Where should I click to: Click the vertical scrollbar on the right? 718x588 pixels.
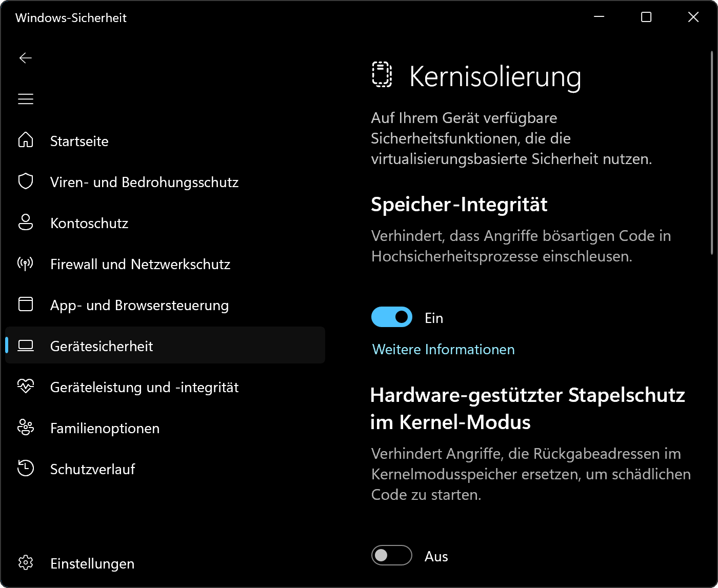713,154
